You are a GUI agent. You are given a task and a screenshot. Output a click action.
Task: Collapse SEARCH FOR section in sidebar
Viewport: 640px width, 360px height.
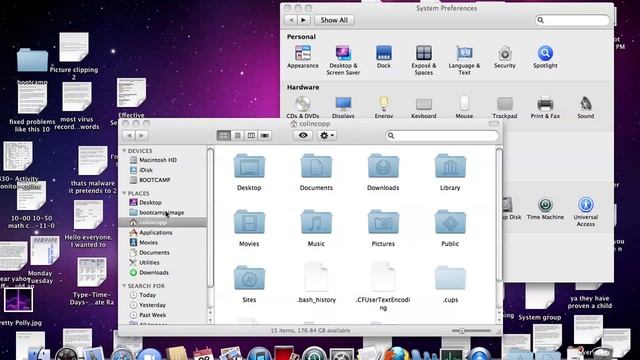(124, 286)
